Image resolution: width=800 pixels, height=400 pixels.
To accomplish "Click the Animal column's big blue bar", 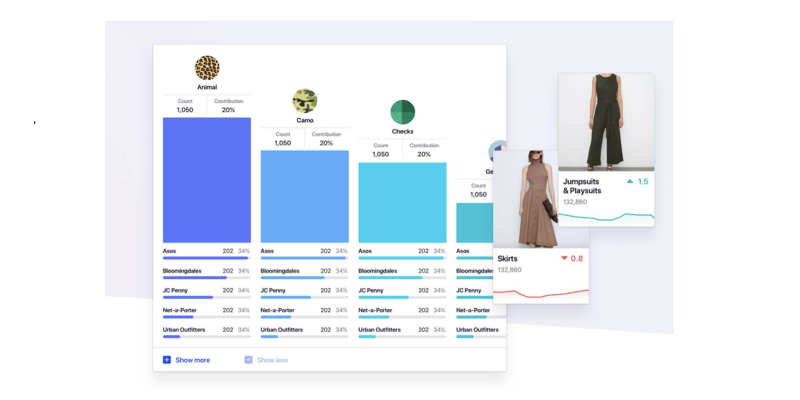I will tap(207, 180).
